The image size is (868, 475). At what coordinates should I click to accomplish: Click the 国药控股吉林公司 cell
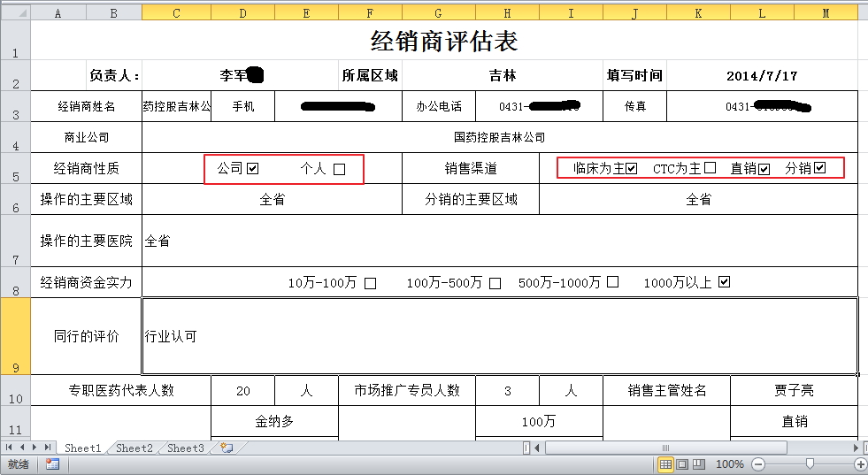(x=500, y=137)
